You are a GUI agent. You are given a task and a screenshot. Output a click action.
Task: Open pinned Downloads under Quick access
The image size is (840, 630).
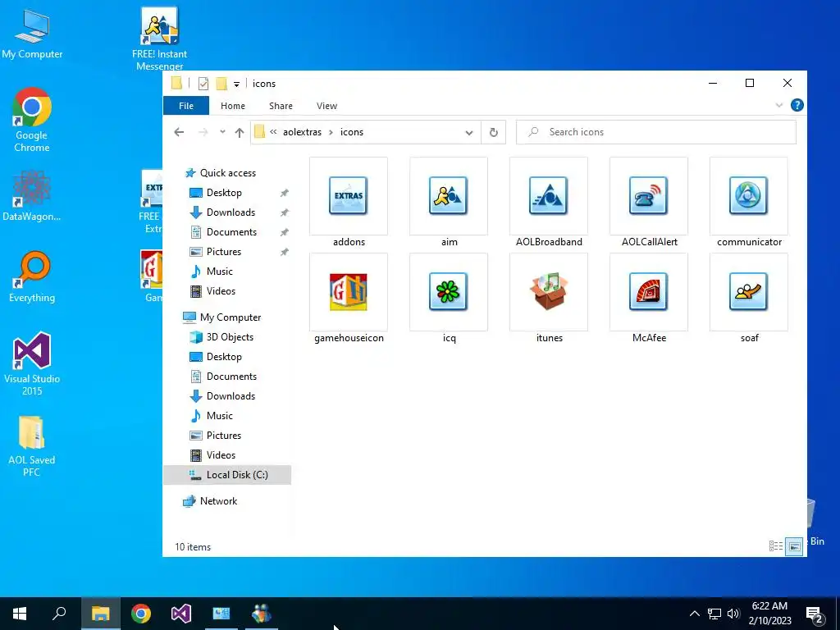pyautogui.click(x=231, y=212)
